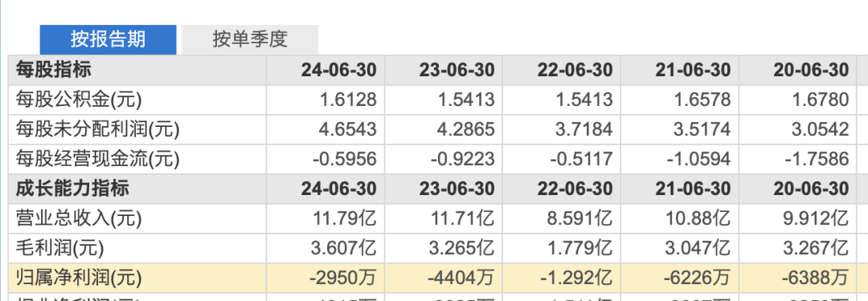This screenshot has width=868, height=301.
Task: Click the -1.7586 cash flow cell
Action: pyautogui.click(x=817, y=160)
